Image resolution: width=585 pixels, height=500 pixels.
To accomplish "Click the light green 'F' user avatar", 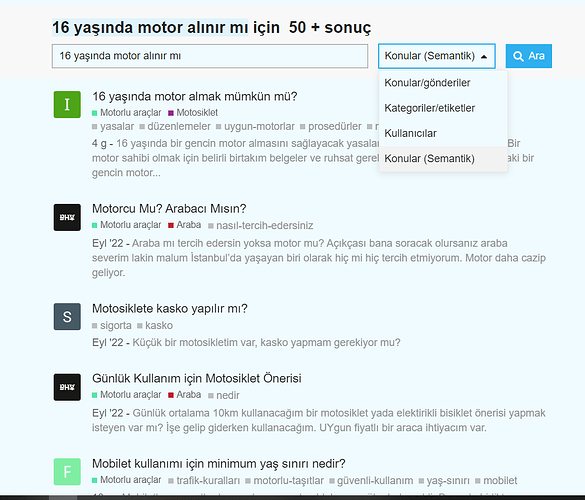I will 67,472.
